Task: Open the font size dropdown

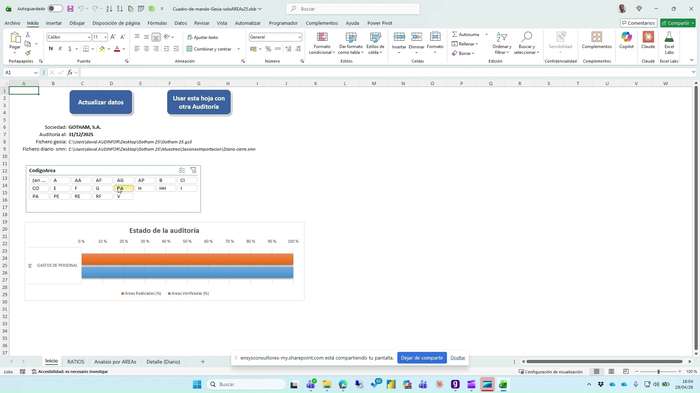Action: point(105,37)
